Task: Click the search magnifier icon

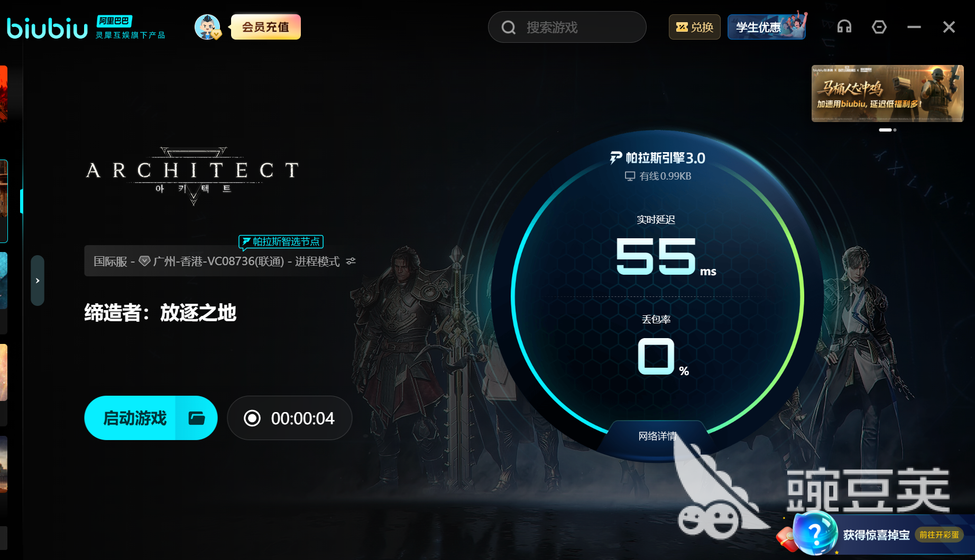Action: [x=508, y=27]
